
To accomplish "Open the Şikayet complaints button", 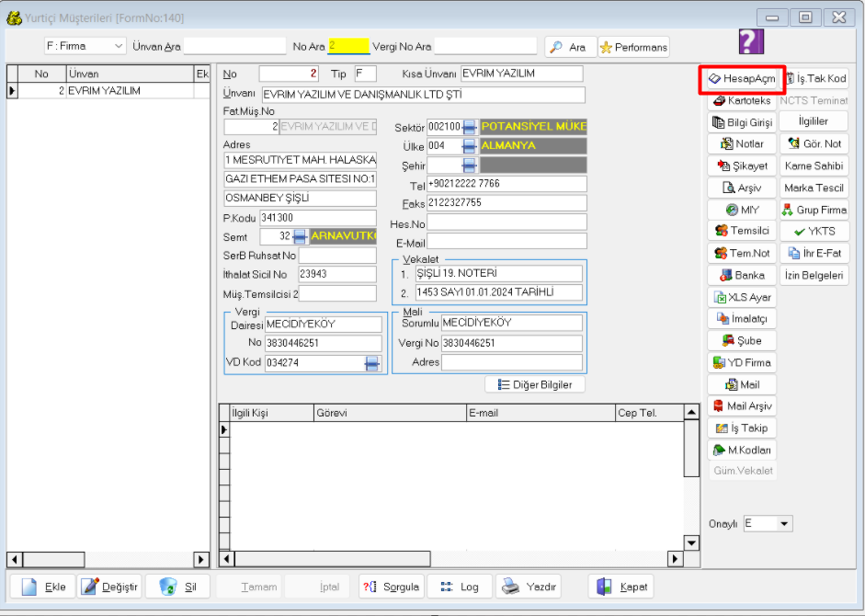I will [742, 166].
